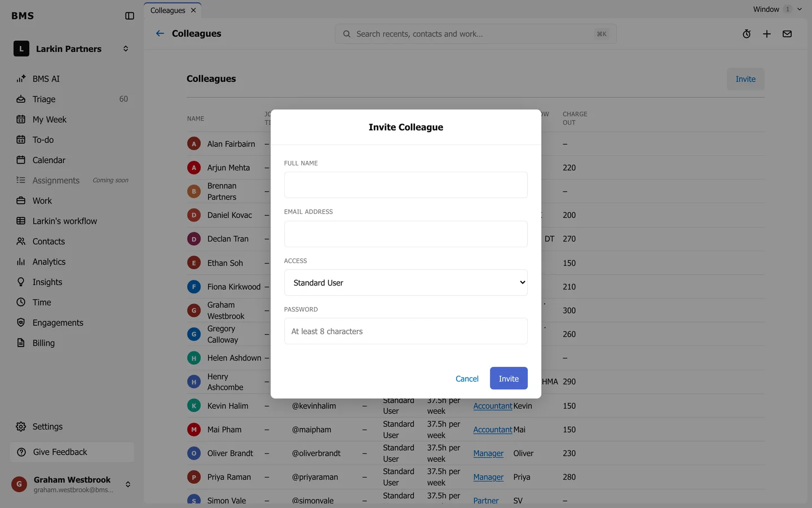Open the Access Standard User dropdown

click(406, 283)
